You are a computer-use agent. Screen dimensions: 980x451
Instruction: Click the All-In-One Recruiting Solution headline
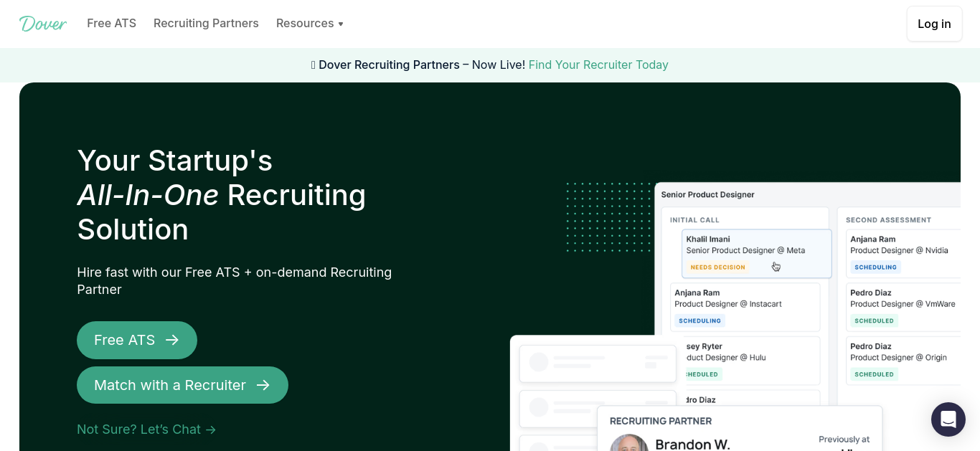222,195
